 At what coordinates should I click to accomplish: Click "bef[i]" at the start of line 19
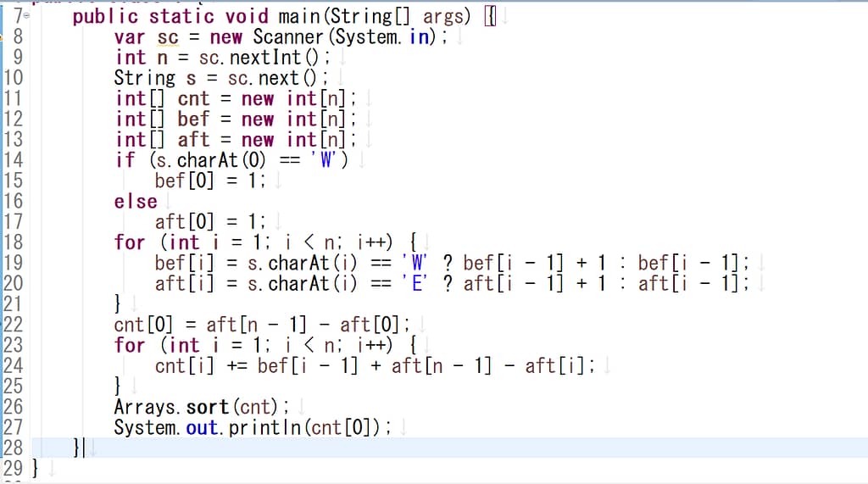tap(184, 263)
